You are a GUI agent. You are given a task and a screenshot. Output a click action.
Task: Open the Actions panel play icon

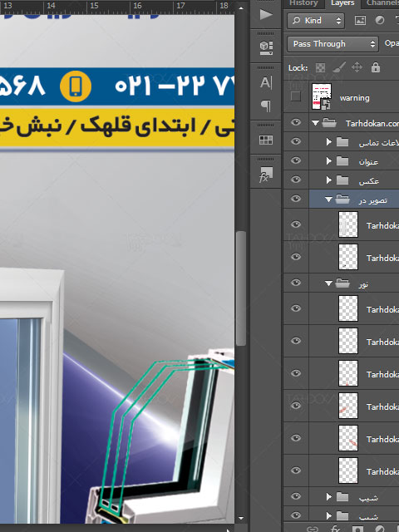[x=266, y=14]
